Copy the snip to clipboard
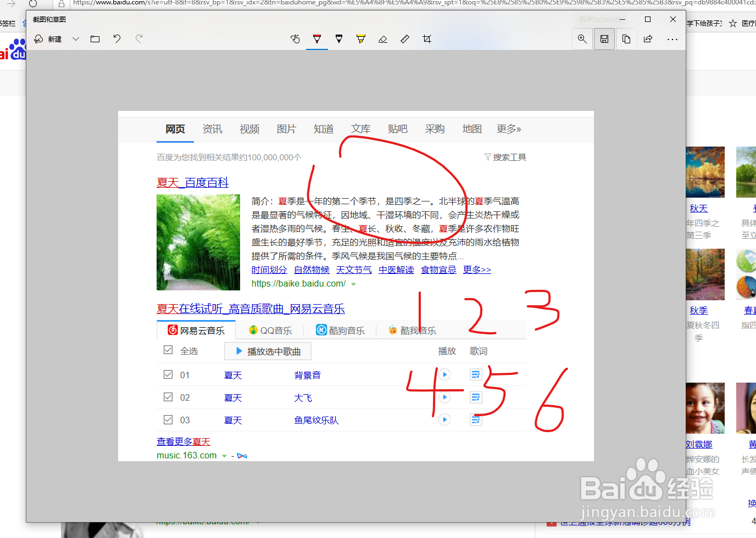 coord(626,39)
